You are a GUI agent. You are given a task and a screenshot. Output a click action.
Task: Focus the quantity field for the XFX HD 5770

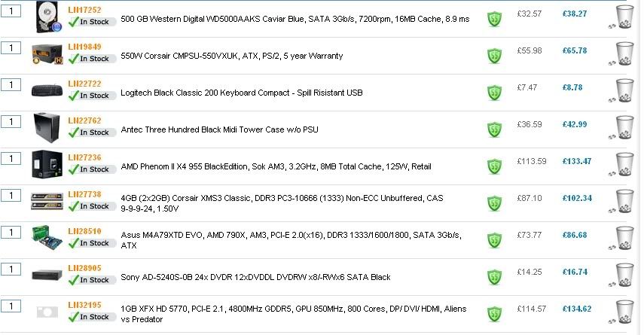[x=11, y=306]
